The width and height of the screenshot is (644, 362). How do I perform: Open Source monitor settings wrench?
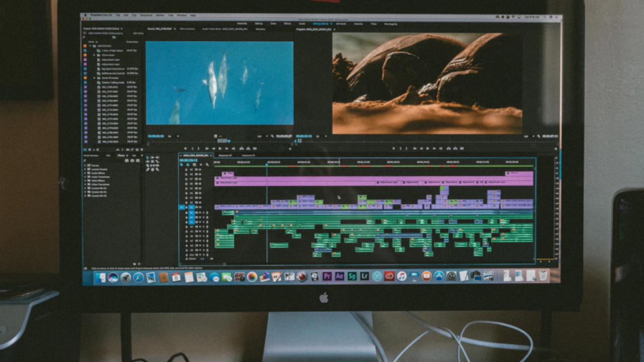tap(272, 136)
